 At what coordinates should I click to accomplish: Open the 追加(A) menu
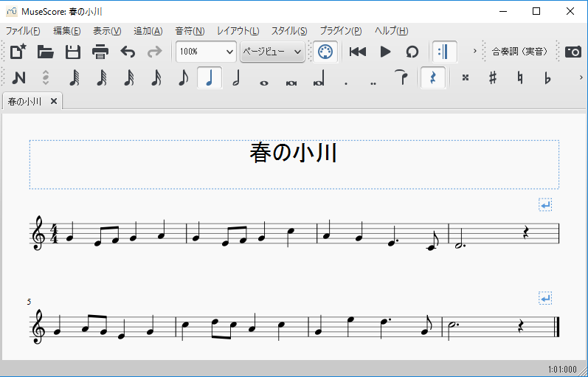coord(148,31)
